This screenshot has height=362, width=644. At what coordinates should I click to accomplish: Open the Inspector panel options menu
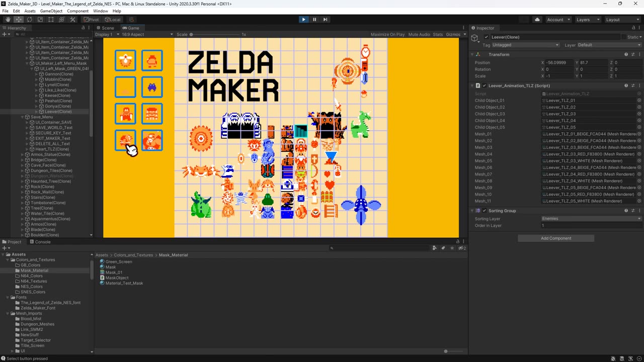[x=639, y=28]
